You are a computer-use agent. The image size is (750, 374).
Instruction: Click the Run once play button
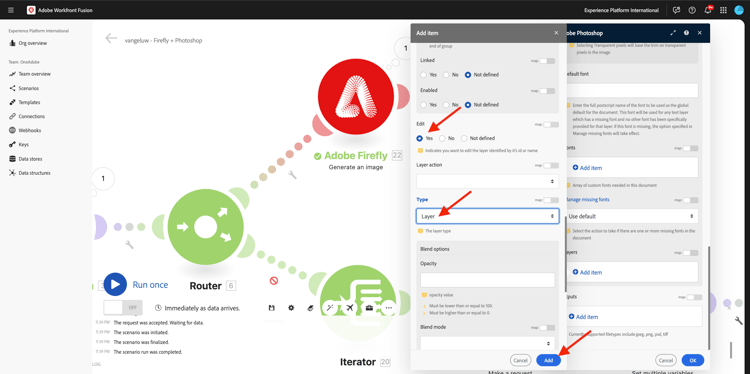point(115,285)
